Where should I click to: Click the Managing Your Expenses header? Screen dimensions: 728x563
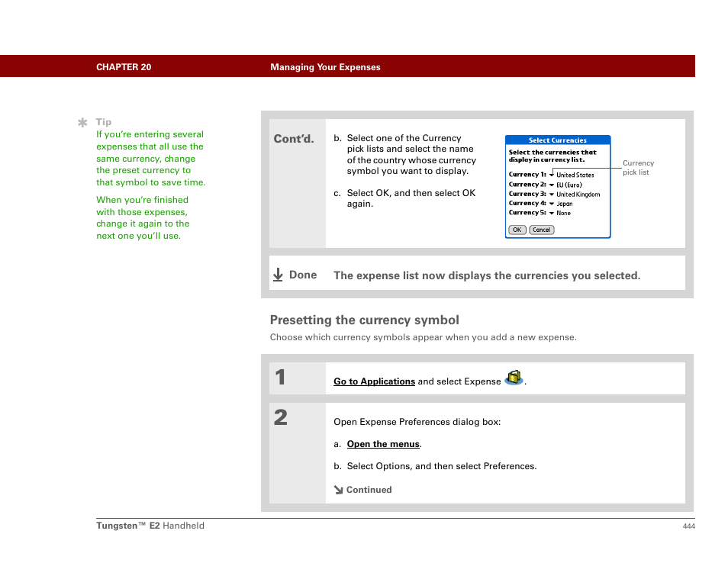[x=325, y=67]
